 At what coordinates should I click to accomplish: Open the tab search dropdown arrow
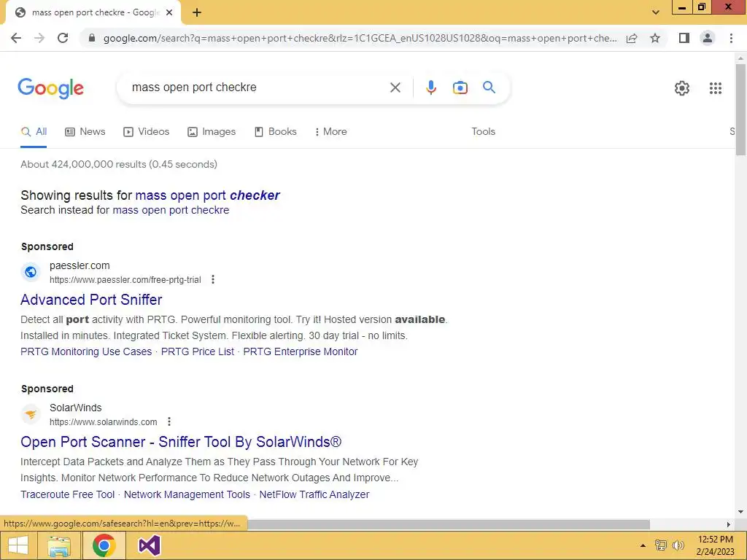point(656,13)
